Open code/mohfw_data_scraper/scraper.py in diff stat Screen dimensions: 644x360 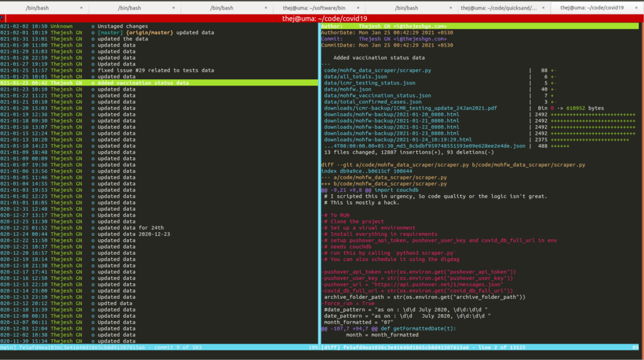click(377, 70)
